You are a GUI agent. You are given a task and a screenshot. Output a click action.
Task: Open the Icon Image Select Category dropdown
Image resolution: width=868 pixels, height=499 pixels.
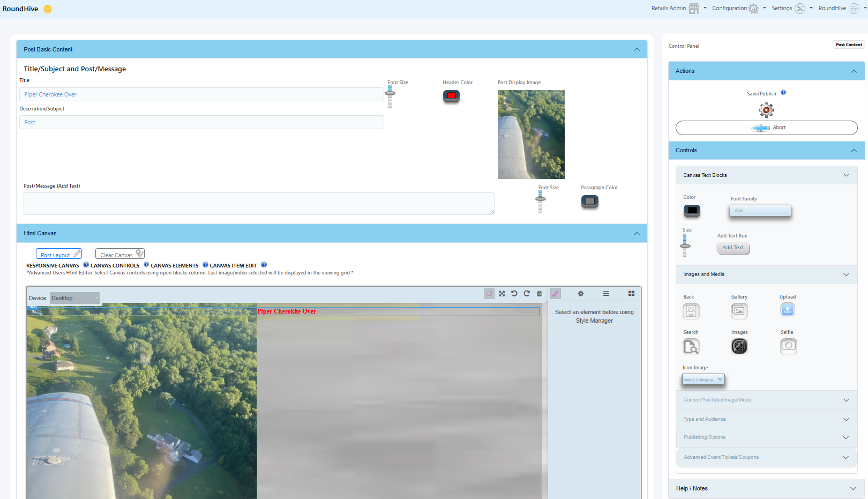click(x=703, y=379)
